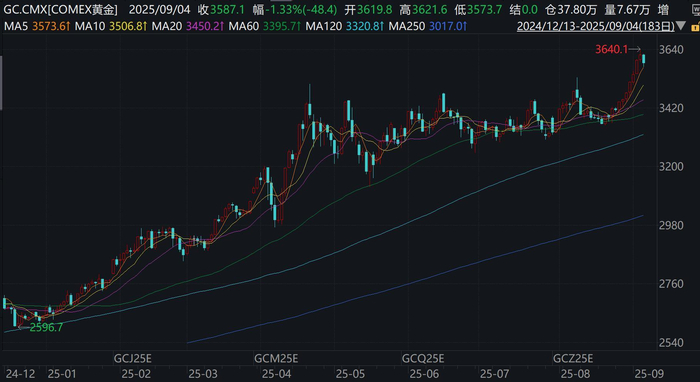Click the high price 高3621.6
Image resolution: width=700 pixels, height=382 pixels.
click(424, 9)
